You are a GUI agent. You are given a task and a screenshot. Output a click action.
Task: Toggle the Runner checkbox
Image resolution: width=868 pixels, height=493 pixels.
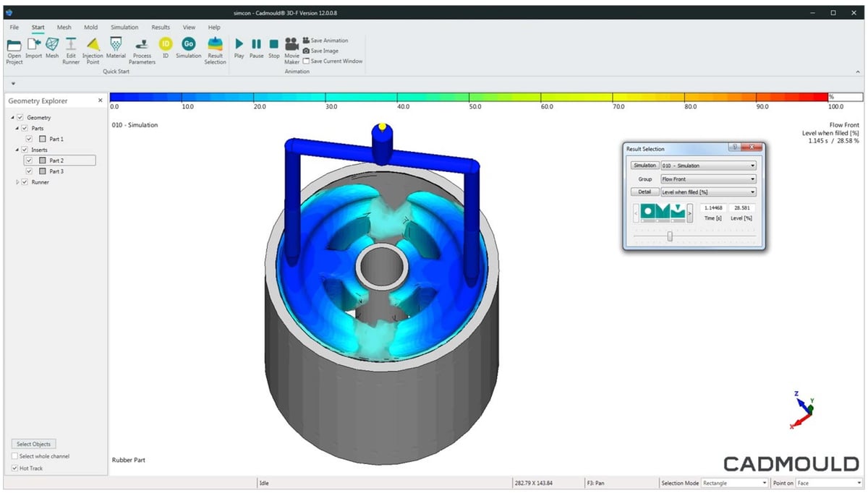pos(25,182)
